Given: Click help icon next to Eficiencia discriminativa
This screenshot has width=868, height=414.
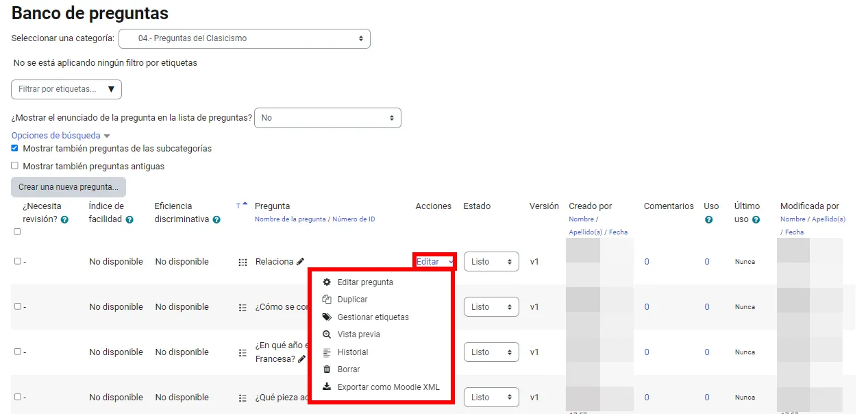Looking at the screenshot, I should pyautogui.click(x=216, y=220).
